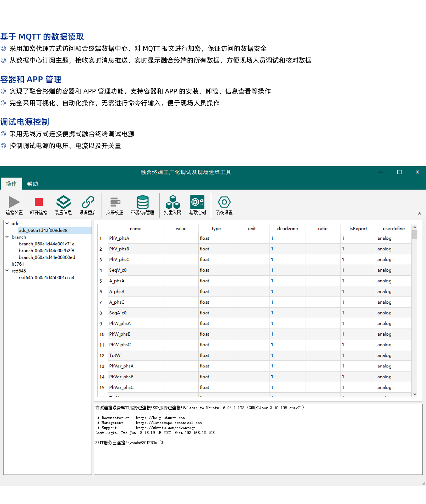This screenshot has width=426, height=504.
Task: Open 系统设置 hexagon icon
Action: click(224, 202)
